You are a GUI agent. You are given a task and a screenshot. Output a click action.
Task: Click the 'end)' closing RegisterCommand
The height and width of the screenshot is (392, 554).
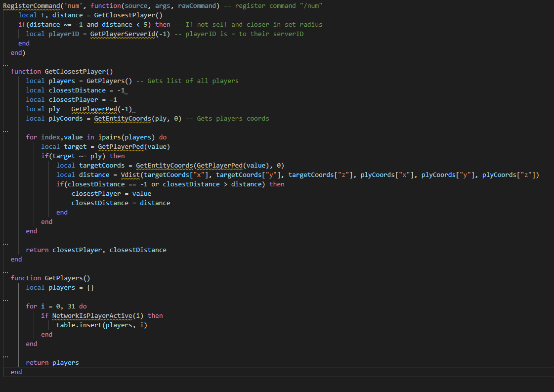[18, 53]
